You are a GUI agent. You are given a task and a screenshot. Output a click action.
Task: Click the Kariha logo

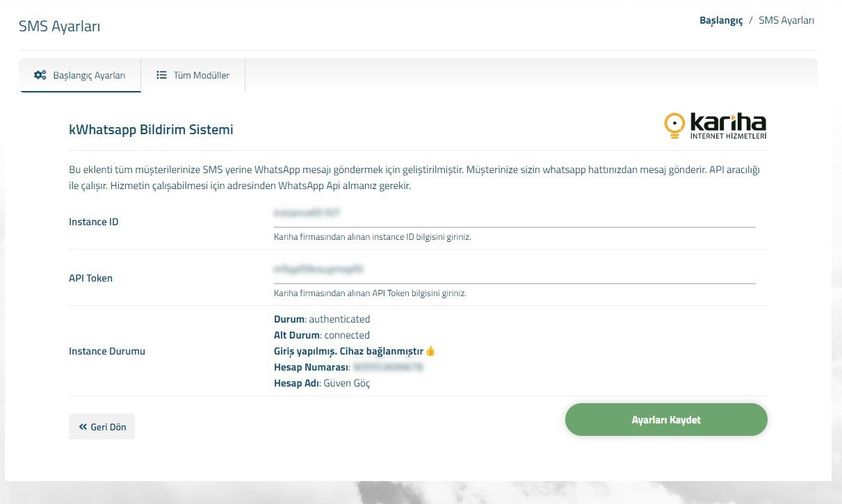[715, 126]
